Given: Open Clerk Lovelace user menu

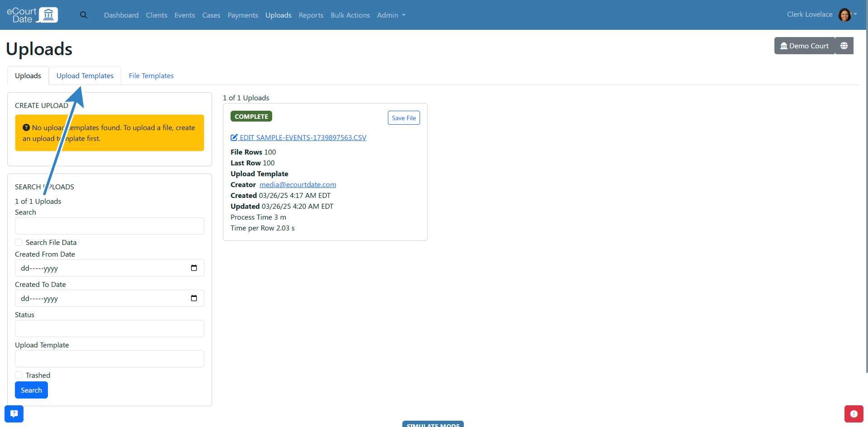Looking at the screenshot, I should 821,14.
